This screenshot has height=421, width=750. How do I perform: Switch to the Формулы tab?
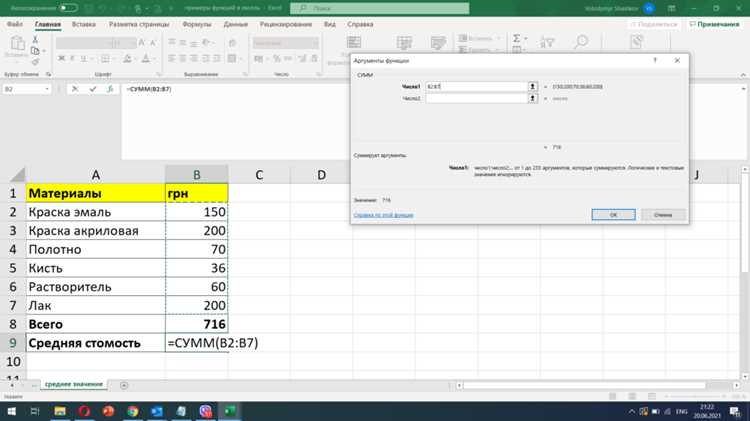coord(197,24)
